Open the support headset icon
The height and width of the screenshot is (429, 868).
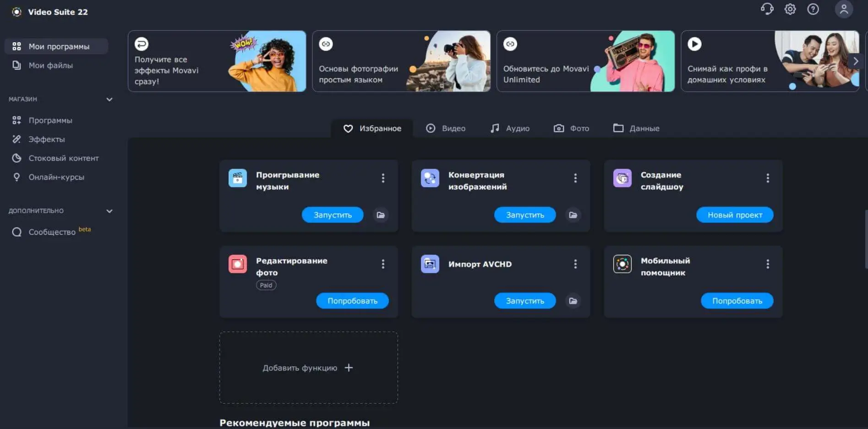coord(767,9)
